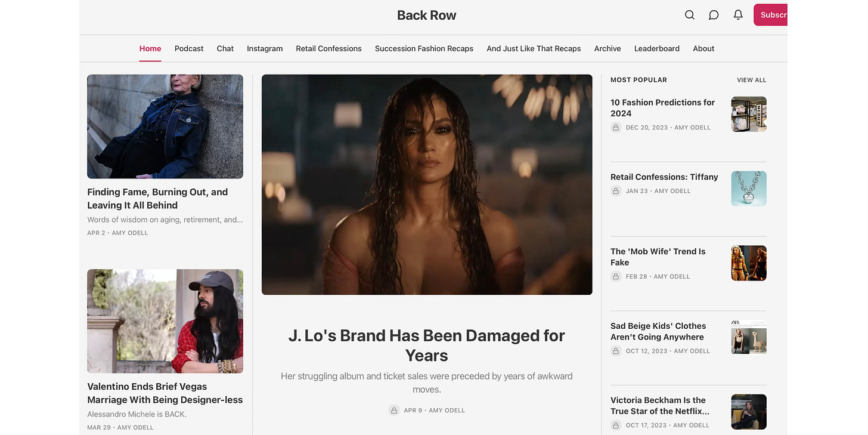Click View All in Most Popular
Screen dimensions: 868x435
752,80
